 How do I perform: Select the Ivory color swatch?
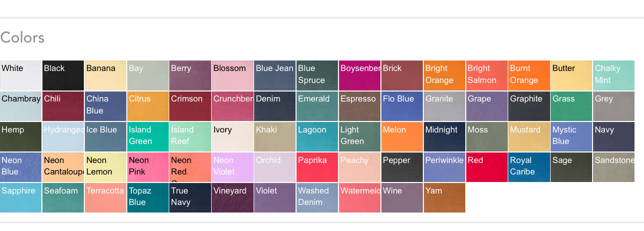pos(233,137)
